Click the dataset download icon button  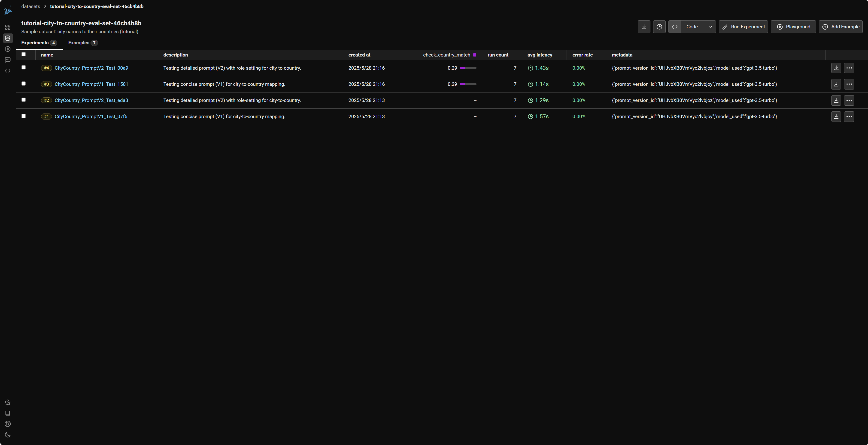(x=643, y=27)
